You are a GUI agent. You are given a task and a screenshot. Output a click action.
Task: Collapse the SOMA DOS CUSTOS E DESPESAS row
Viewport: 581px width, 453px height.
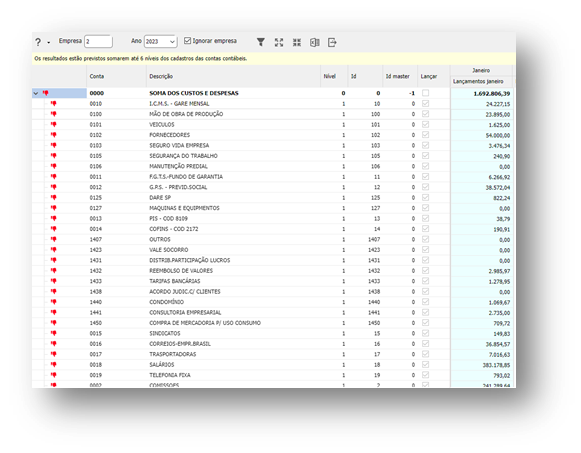[36, 93]
